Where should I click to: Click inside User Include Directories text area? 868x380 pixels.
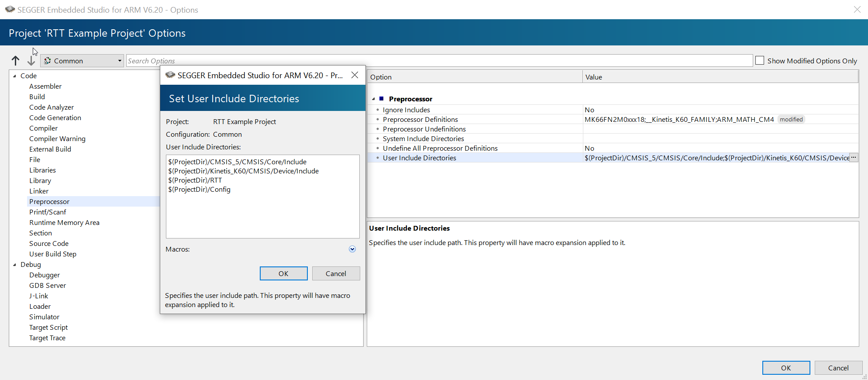pyautogui.click(x=262, y=214)
